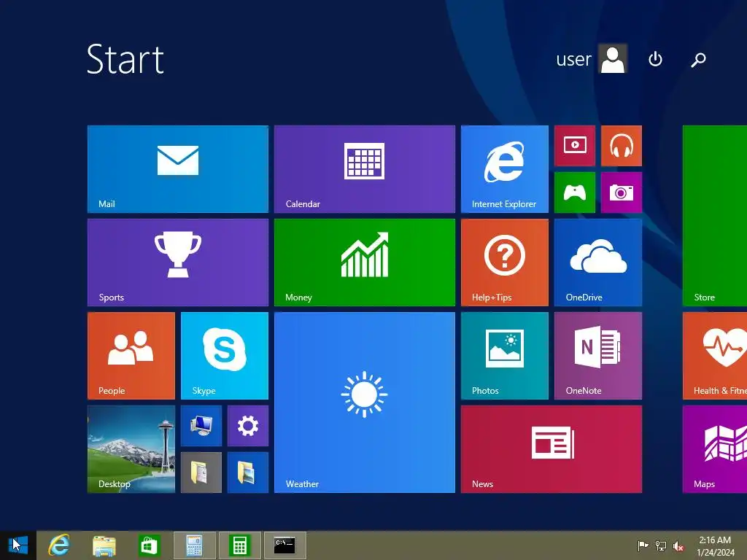
Task: Click the user avatar picture
Action: click(x=613, y=58)
